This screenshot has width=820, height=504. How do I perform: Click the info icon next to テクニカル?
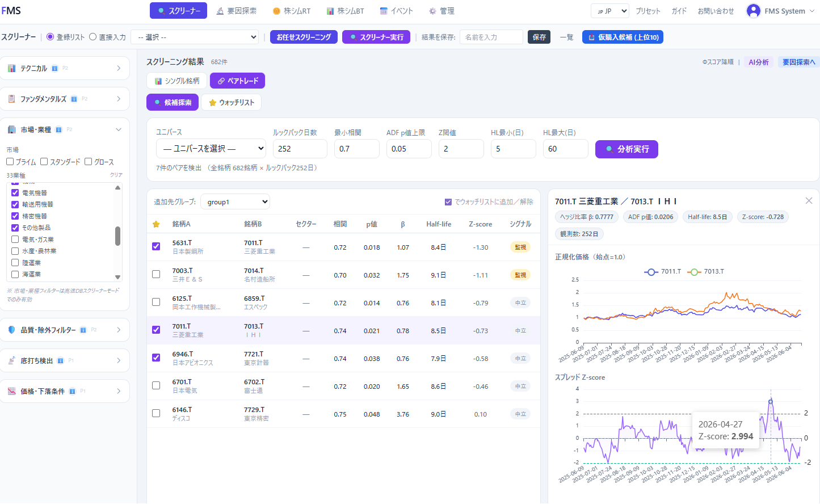(x=55, y=68)
